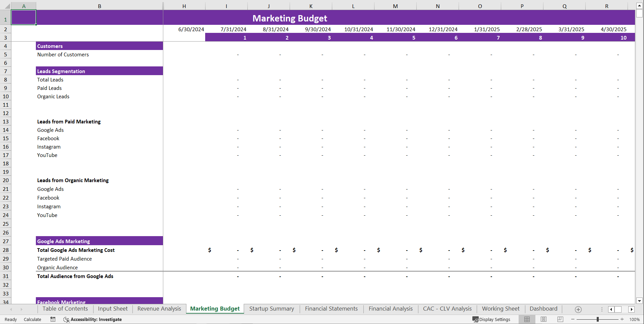
Task: Open the Table of Contents sheet tab
Action: pos(65,309)
